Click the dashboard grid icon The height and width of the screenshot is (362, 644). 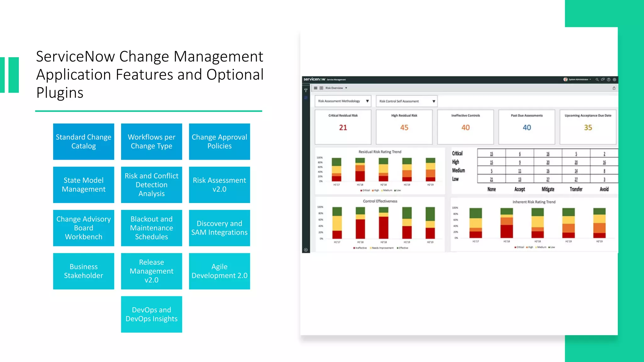pyautogui.click(x=321, y=88)
